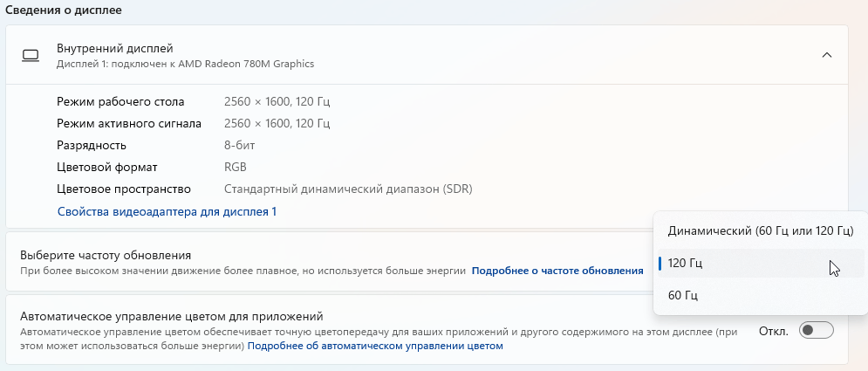The image size is (868, 371).
Task: Click the Режим активного сигнала label
Action: pyautogui.click(x=129, y=123)
